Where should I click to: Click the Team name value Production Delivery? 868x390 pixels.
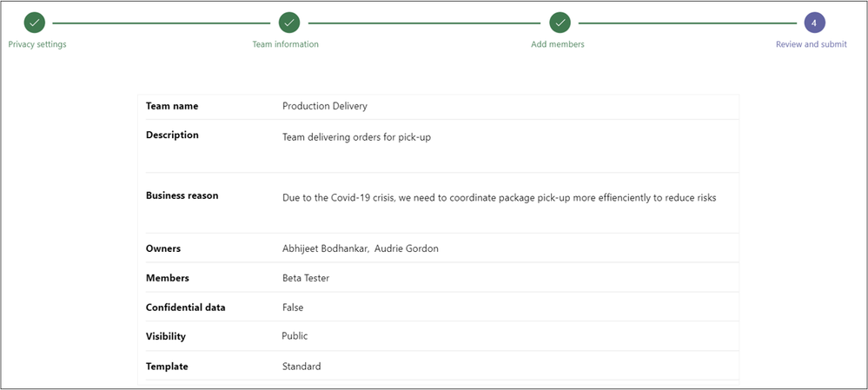point(324,106)
